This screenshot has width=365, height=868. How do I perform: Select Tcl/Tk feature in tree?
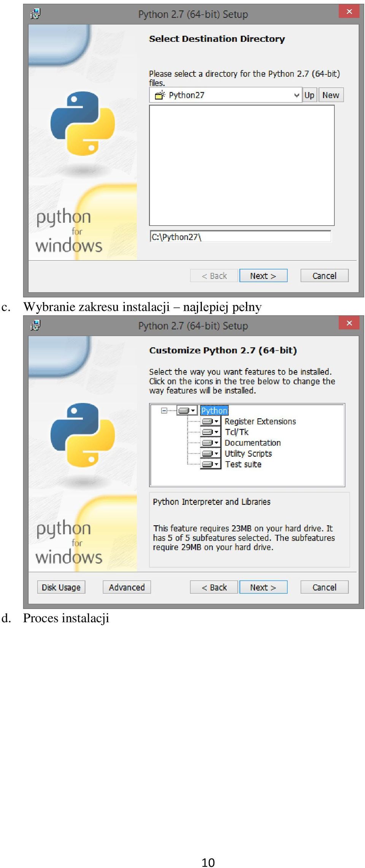[236, 432]
